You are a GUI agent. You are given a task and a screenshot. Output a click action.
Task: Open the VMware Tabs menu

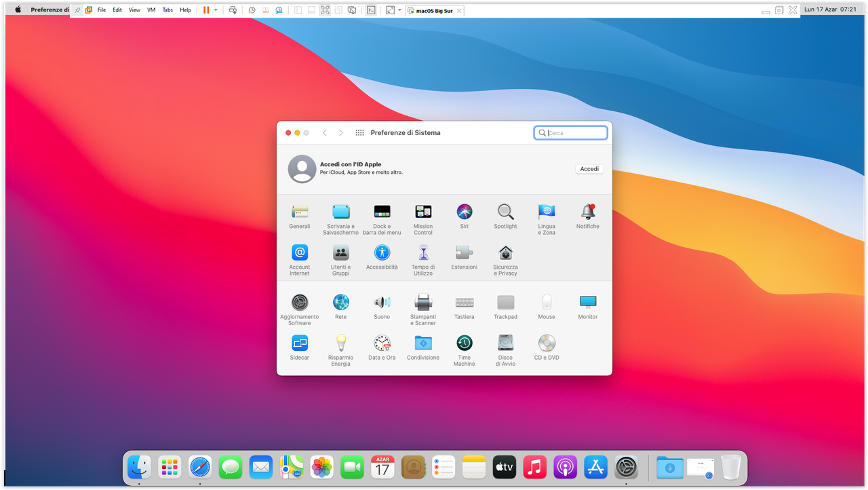click(167, 10)
